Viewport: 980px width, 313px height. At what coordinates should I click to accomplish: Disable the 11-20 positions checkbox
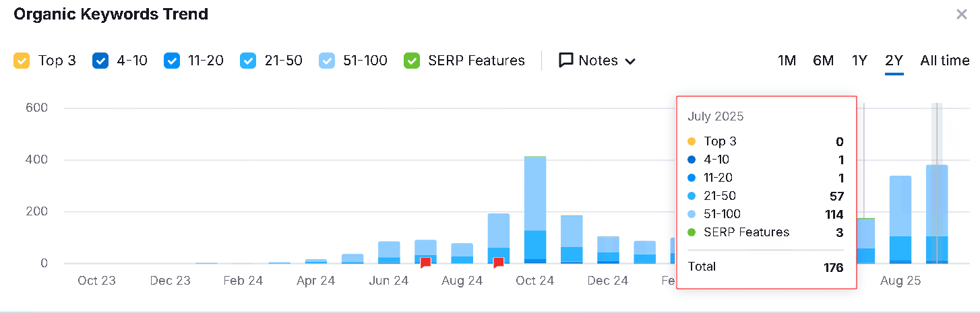coord(171,61)
